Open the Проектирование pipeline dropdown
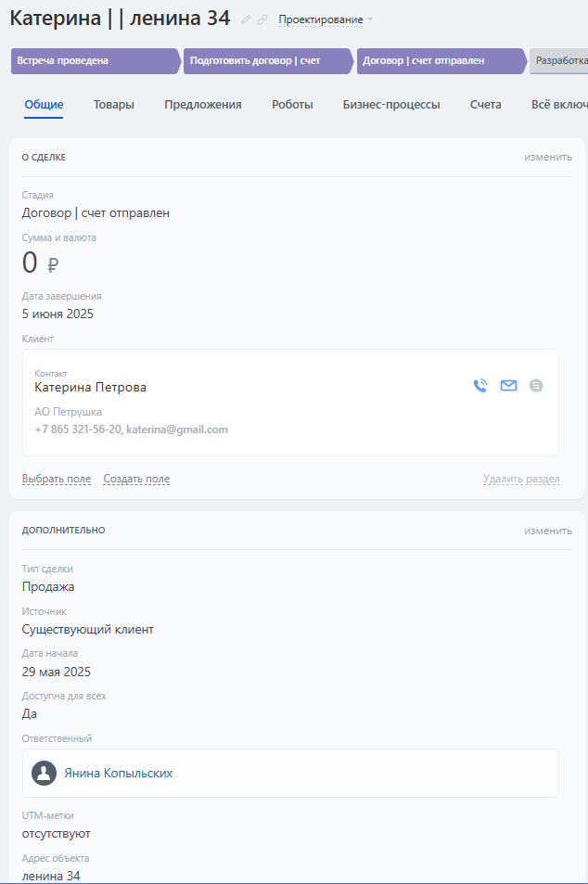The width and height of the screenshot is (588, 884). pos(326,19)
